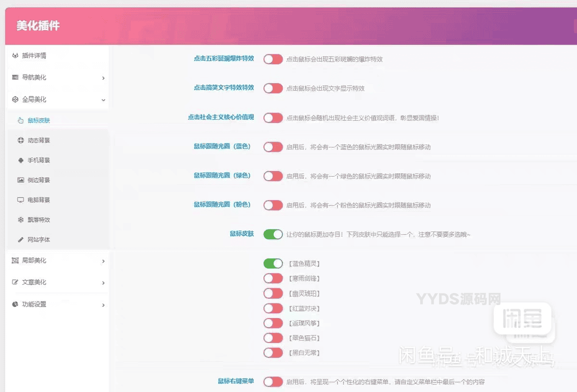Image resolution: width=577 pixels, height=392 pixels.
Task: Turn off the 【蓝色精灵】 skin switch
Action: click(273, 263)
